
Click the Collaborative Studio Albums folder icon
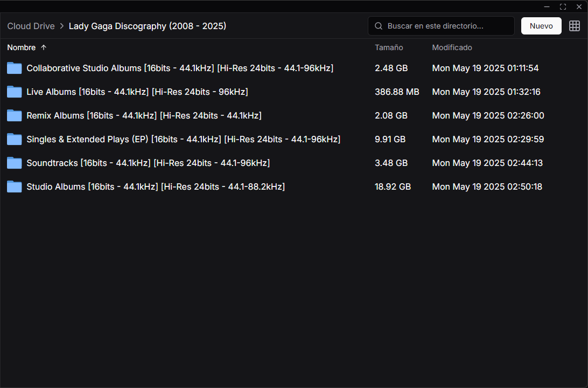(x=14, y=68)
